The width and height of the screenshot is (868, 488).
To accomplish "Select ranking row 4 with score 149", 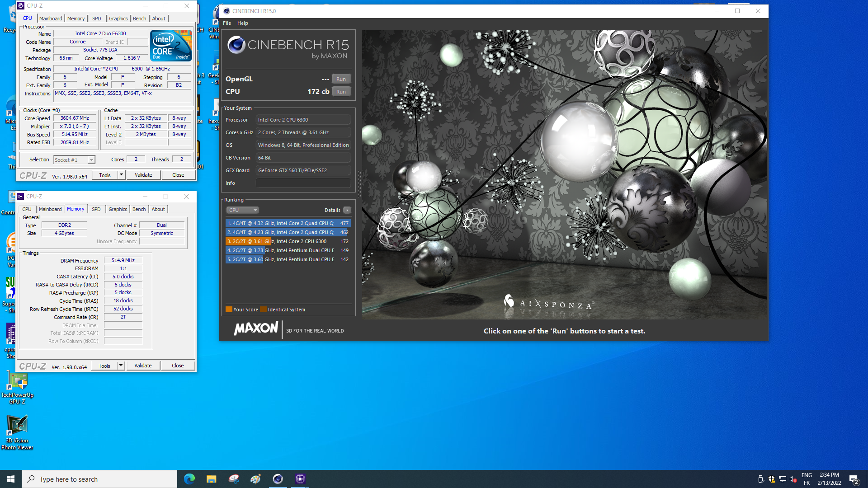I will tap(288, 250).
